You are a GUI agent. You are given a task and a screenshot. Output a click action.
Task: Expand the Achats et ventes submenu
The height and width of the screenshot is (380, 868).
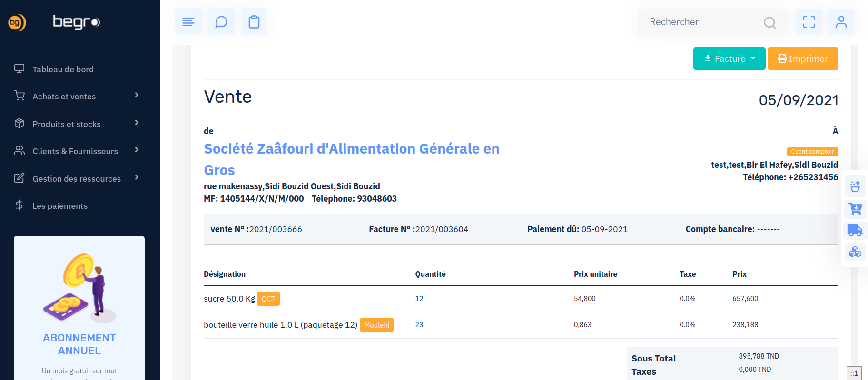click(76, 97)
